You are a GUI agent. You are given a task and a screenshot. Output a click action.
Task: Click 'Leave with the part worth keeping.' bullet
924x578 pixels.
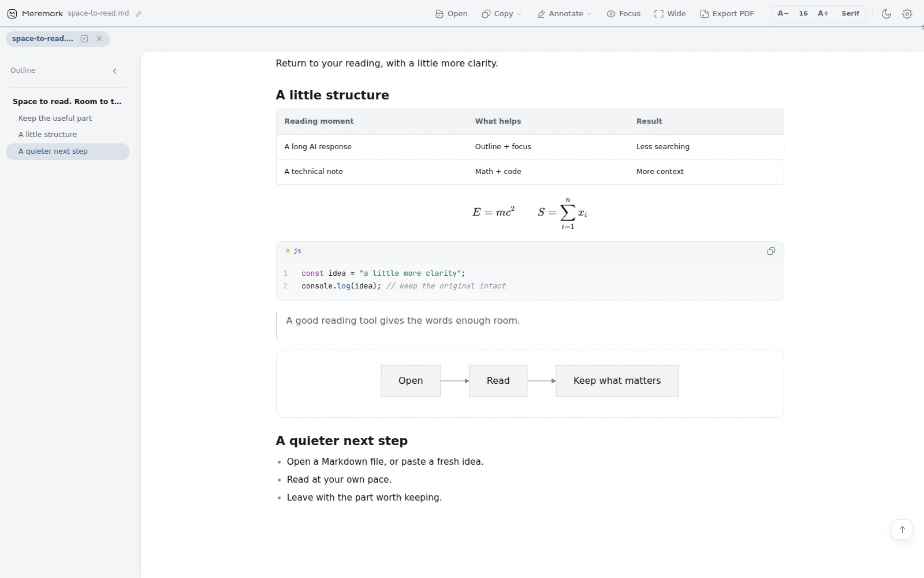364,498
